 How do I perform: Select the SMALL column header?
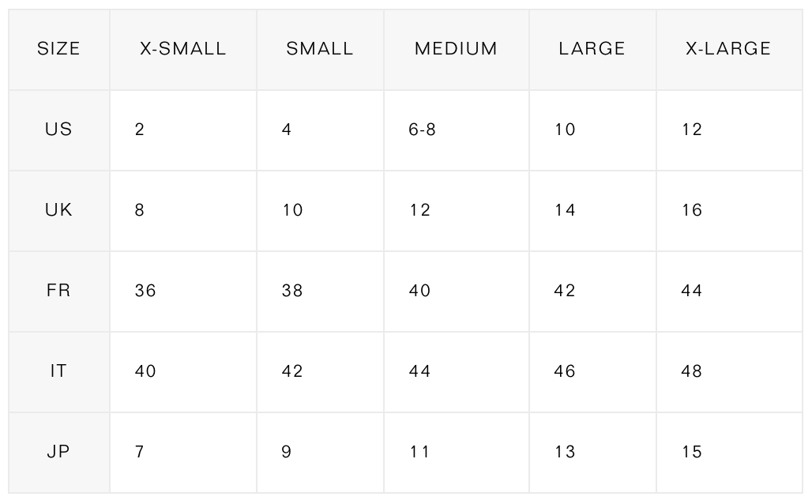(320, 49)
